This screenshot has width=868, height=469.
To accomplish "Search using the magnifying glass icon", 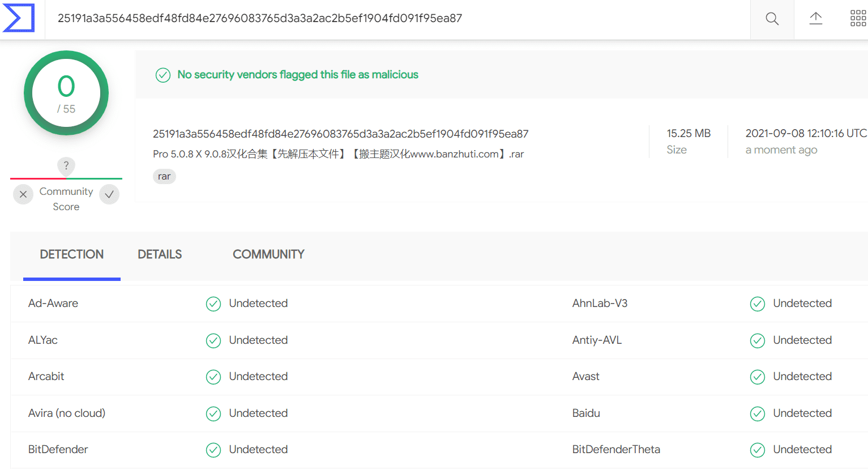I will 772,19.
